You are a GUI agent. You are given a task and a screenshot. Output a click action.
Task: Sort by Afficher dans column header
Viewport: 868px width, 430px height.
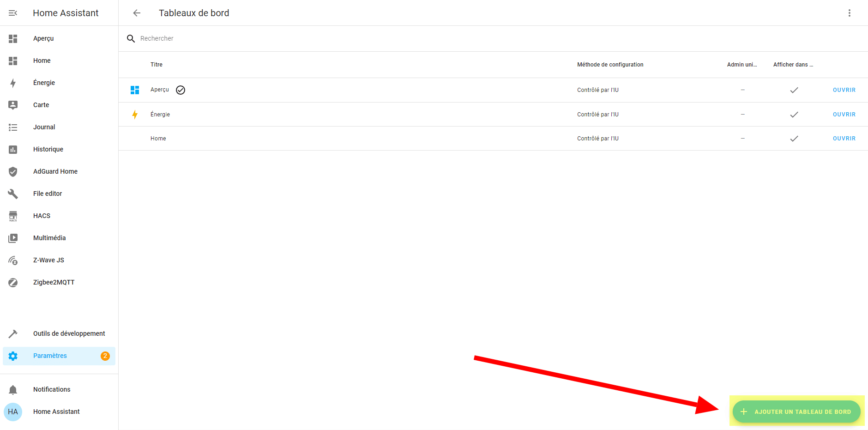(793, 65)
